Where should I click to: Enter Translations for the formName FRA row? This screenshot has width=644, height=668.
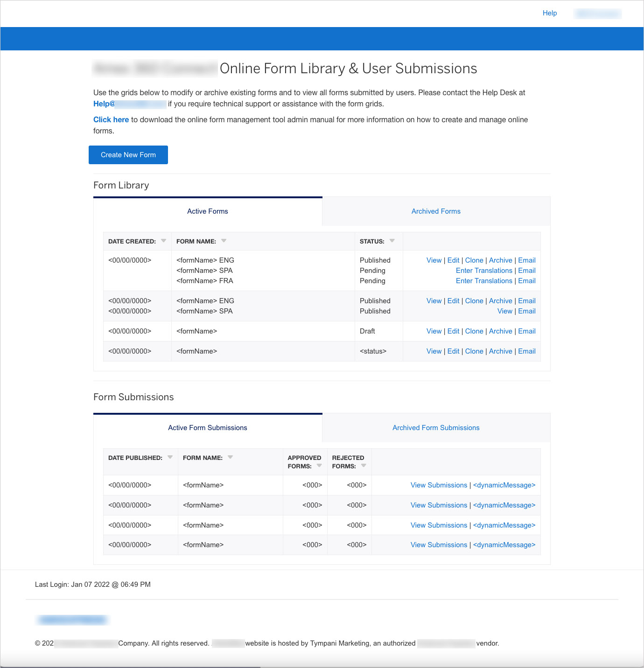pos(484,281)
